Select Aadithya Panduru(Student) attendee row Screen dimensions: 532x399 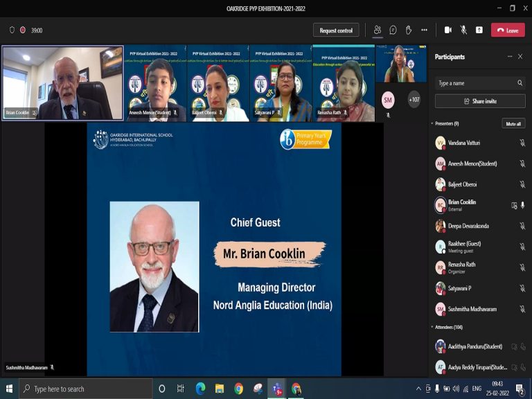480,346
